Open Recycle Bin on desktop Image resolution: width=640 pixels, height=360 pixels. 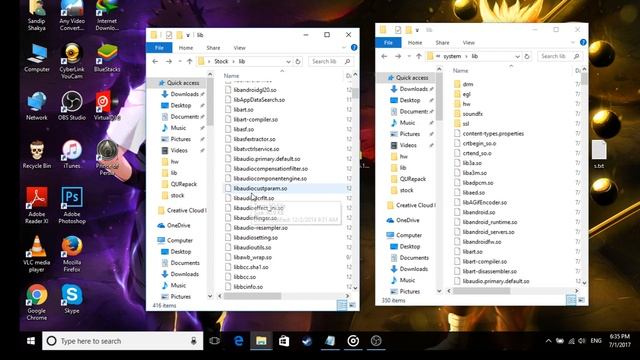(37, 155)
